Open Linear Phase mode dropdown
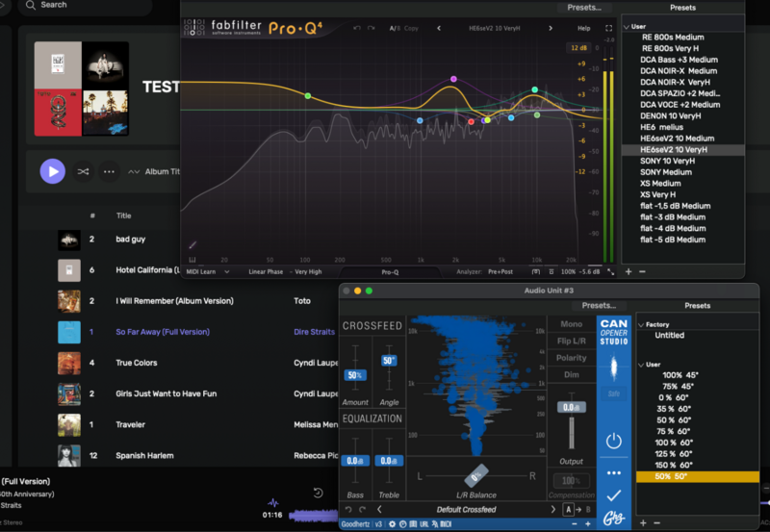The width and height of the screenshot is (770, 532). coord(266,272)
